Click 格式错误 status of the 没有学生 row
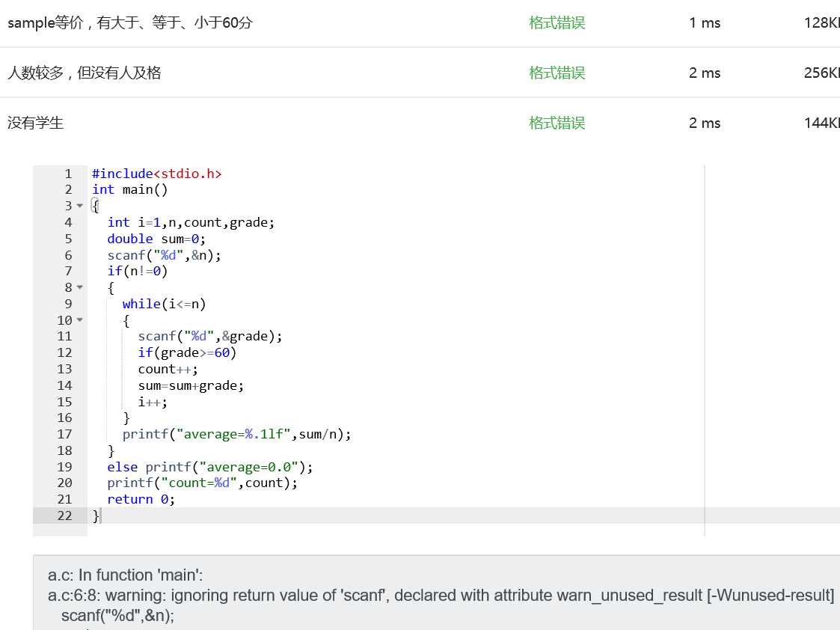 point(557,123)
